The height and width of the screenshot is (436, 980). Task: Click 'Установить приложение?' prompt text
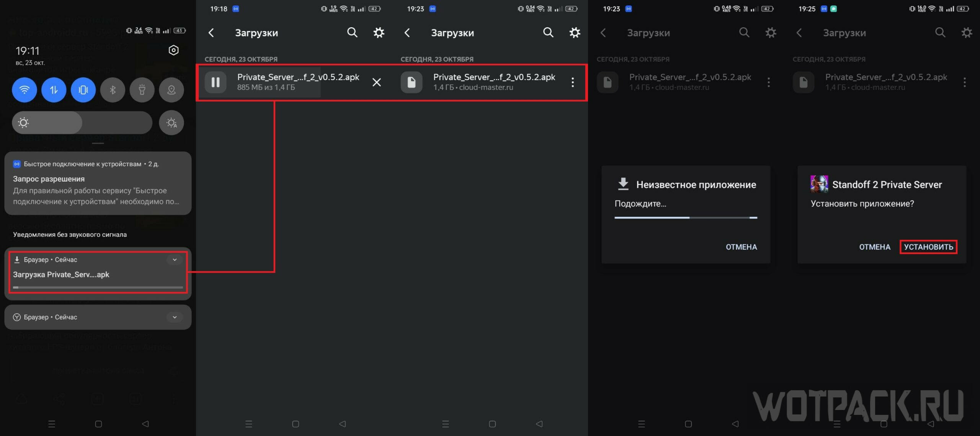pos(862,203)
